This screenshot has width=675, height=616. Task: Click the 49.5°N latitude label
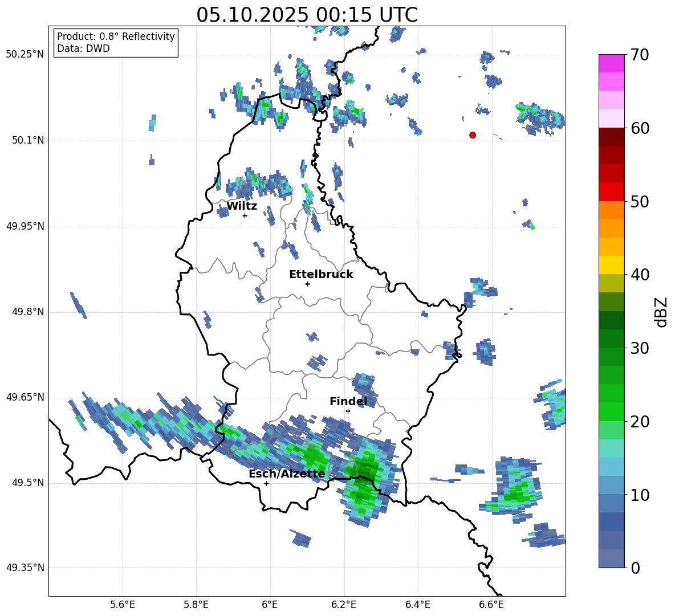[x=28, y=483]
